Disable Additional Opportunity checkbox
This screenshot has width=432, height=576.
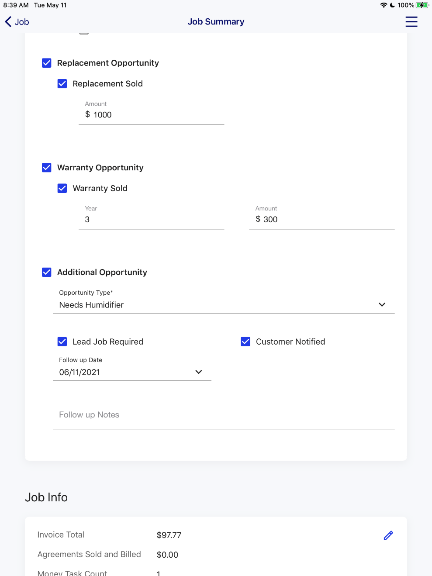click(47, 272)
